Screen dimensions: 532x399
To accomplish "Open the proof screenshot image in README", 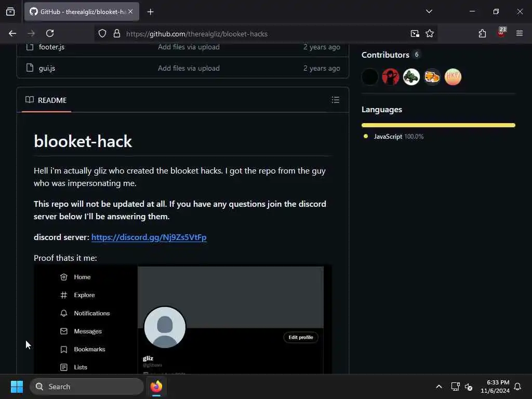I will click(x=183, y=320).
